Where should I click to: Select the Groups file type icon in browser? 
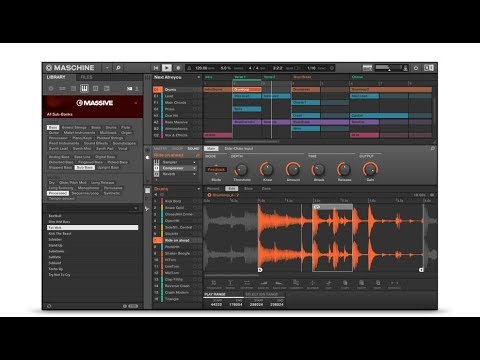pos(62,89)
